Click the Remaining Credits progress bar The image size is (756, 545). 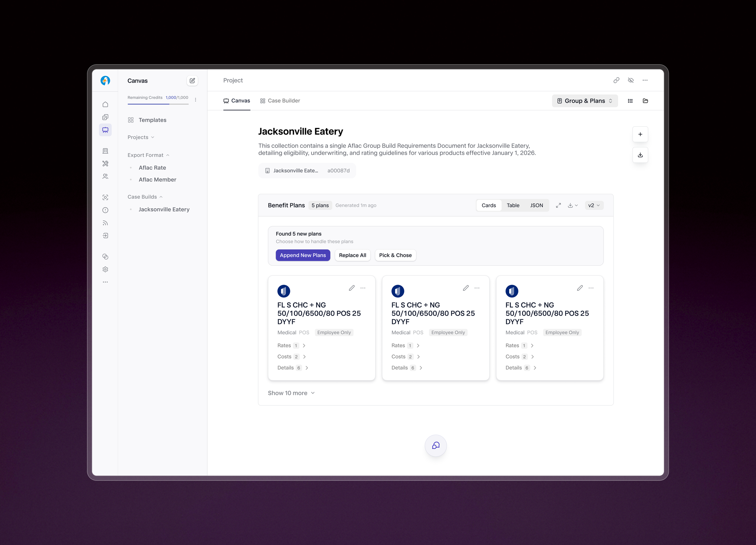pos(158,104)
